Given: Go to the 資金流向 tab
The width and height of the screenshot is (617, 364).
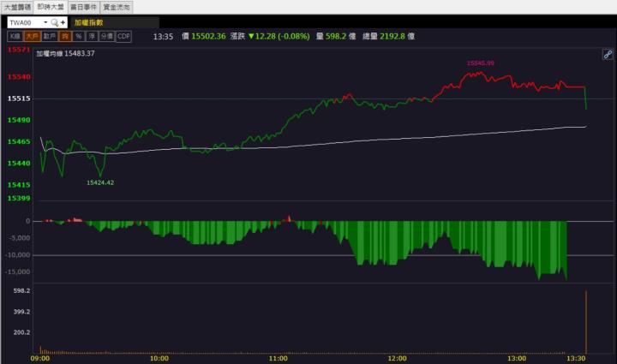Looking at the screenshot, I should click(117, 6).
